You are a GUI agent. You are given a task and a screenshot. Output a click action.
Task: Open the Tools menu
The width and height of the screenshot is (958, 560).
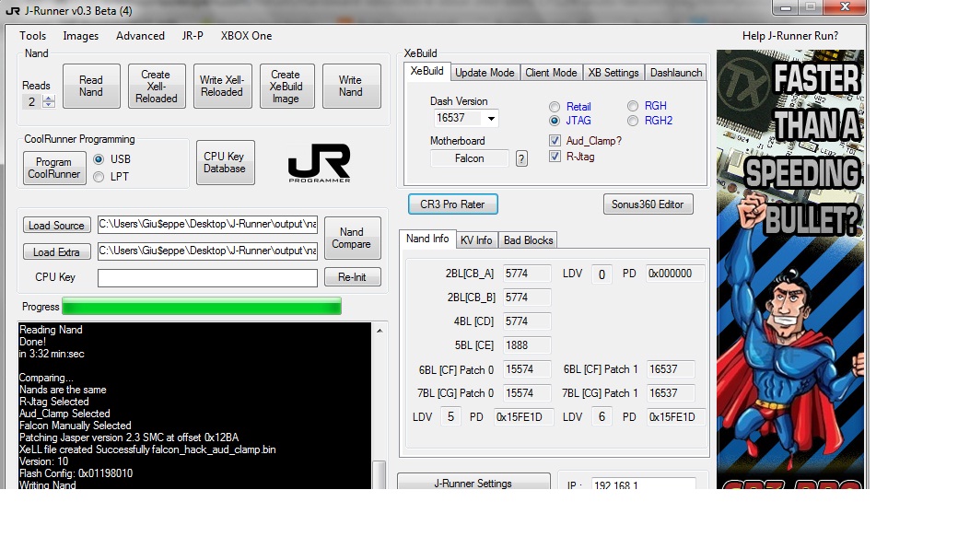point(32,36)
